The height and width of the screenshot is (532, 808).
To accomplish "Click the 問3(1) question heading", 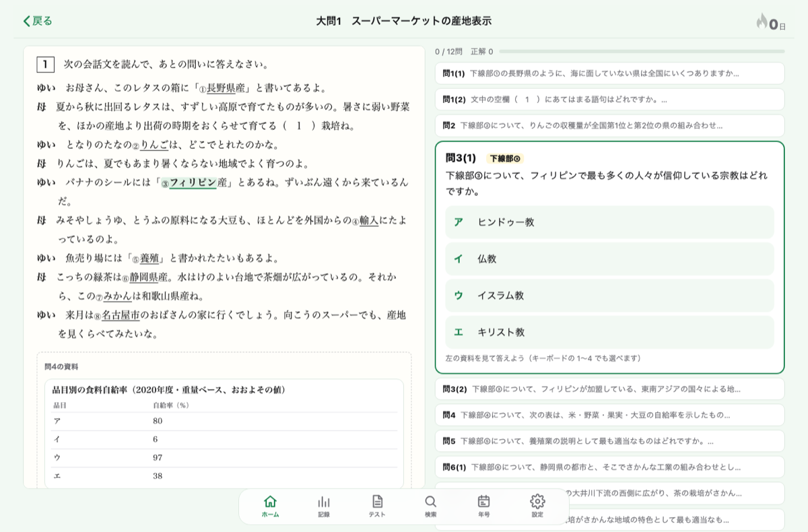I will (461, 158).
